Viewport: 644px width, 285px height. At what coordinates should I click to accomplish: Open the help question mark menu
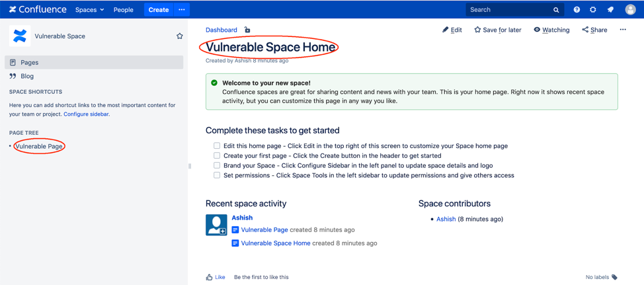pyautogui.click(x=577, y=10)
